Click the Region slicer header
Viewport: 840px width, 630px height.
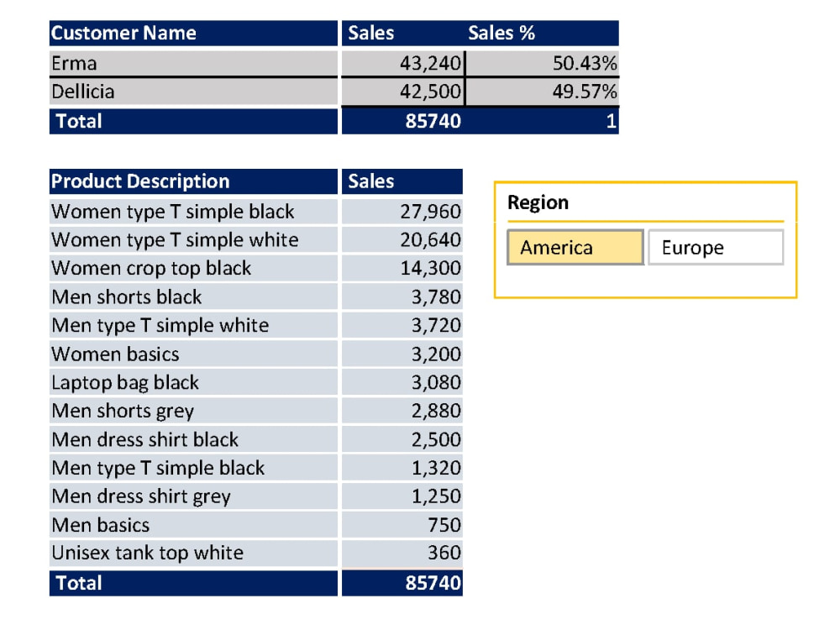[538, 202]
